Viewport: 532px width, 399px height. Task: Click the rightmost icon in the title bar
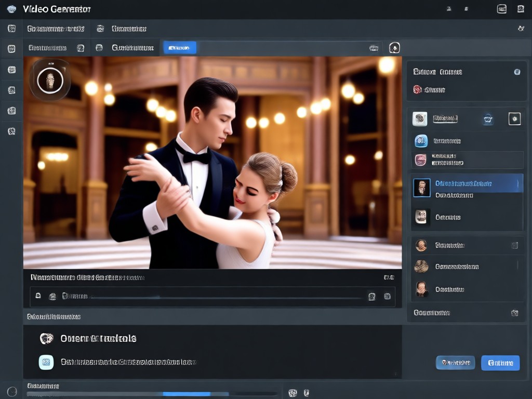point(521,9)
